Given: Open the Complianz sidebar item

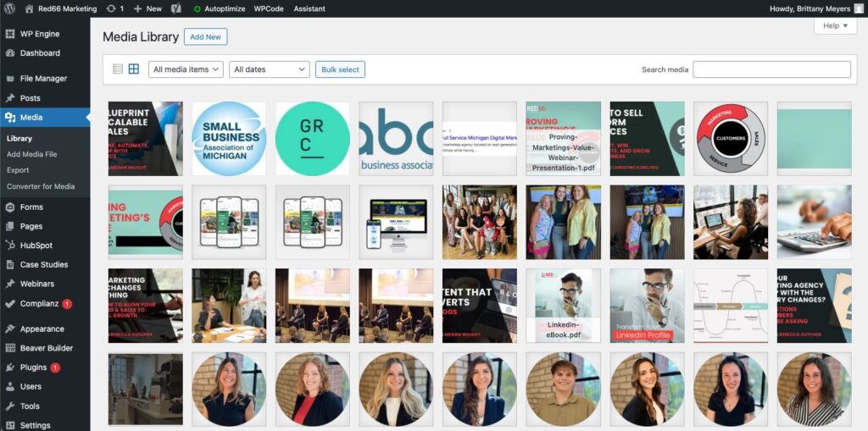Looking at the screenshot, I should [x=40, y=303].
